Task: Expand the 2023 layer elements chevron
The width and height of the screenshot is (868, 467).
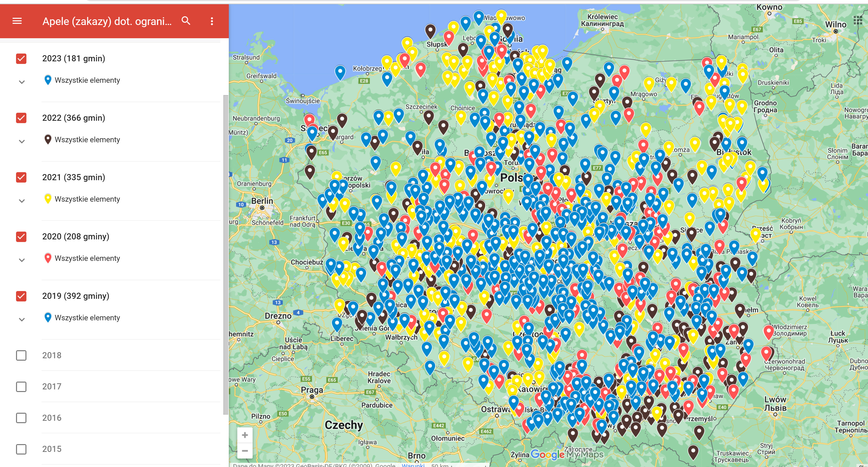Action: click(x=22, y=82)
